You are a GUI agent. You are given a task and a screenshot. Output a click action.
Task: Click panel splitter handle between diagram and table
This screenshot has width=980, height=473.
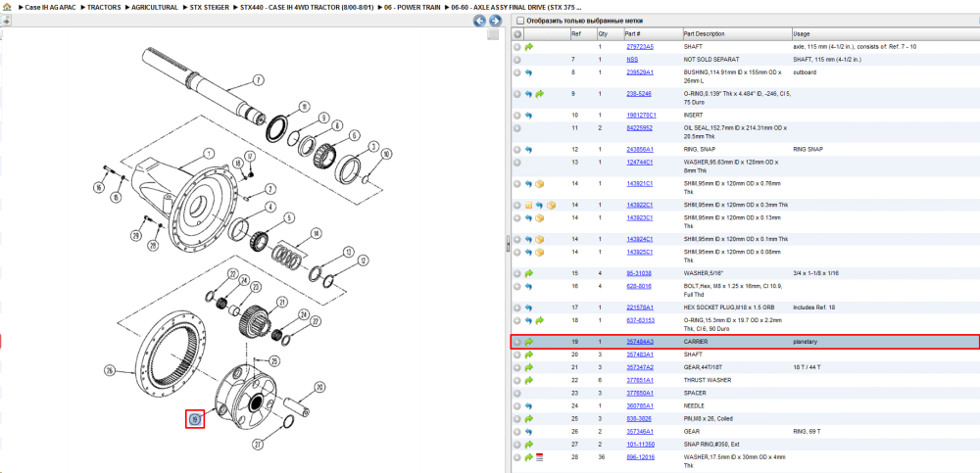click(x=508, y=244)
